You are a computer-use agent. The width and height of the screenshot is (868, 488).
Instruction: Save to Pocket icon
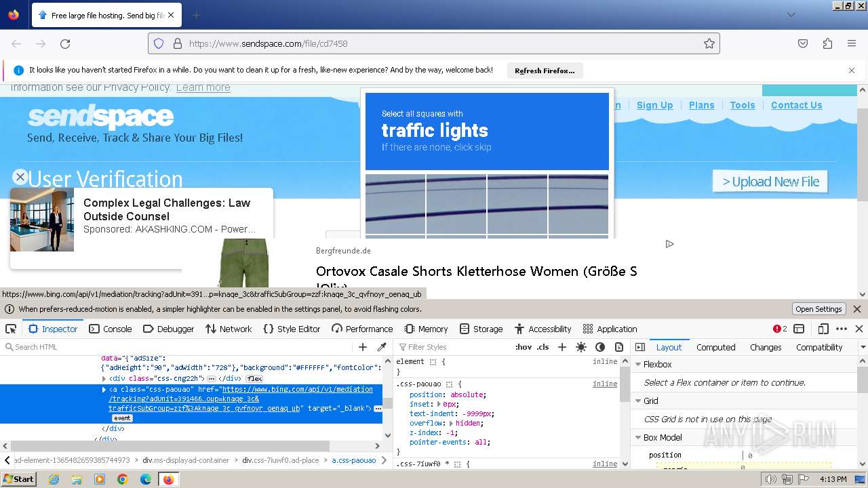pyautogui.click(x=803, y=43)
